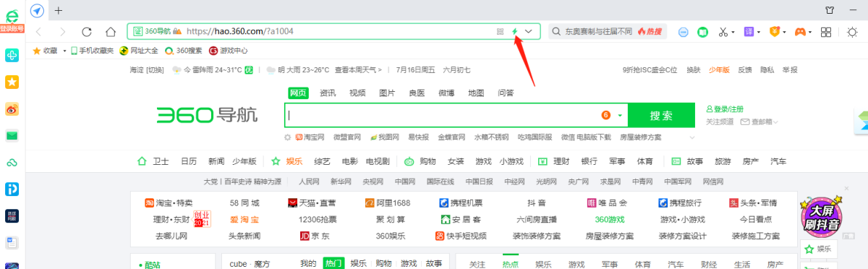Open 网址大全 bookmark
868x269 pixels.
point(139,51)
